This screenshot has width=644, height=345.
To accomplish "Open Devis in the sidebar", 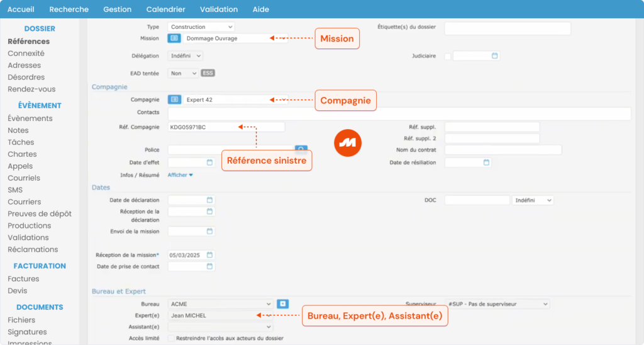I will (17, 290).
